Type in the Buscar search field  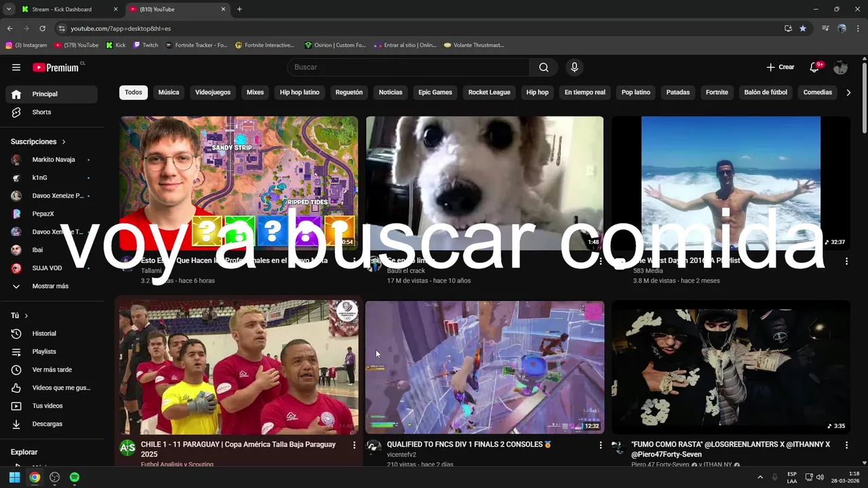click(408, 67)
